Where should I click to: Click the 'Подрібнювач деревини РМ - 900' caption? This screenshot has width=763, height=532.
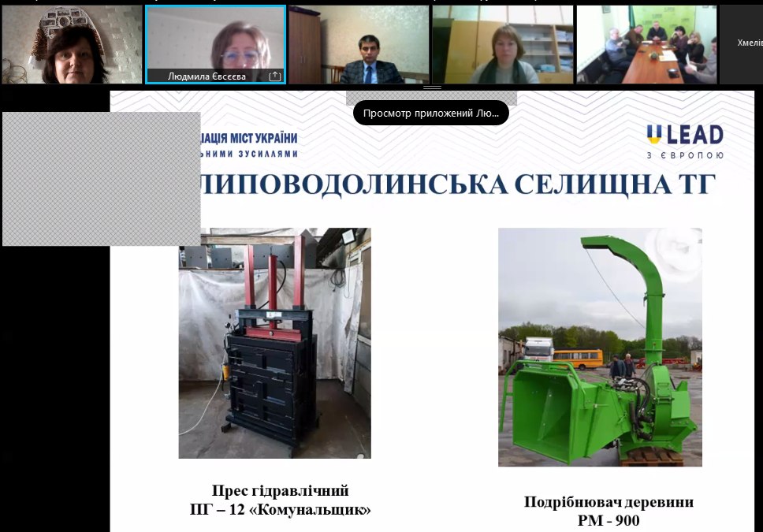(x=609, y=512)
